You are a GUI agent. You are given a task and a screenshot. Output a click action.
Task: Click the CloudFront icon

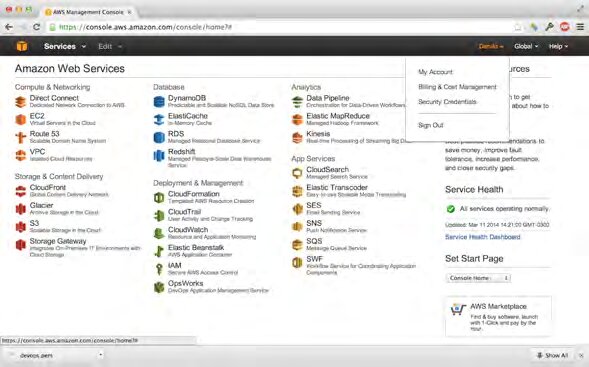(21, 191)
